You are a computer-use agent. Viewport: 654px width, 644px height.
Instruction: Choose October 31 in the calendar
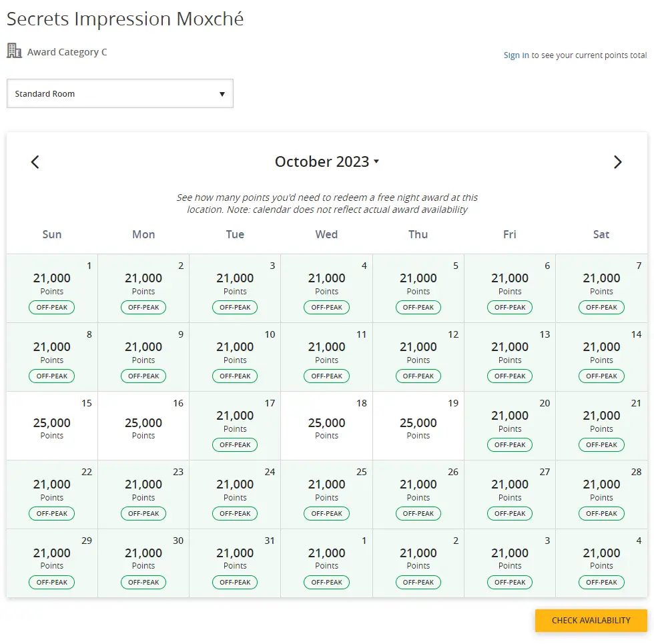tap(235, 563)
